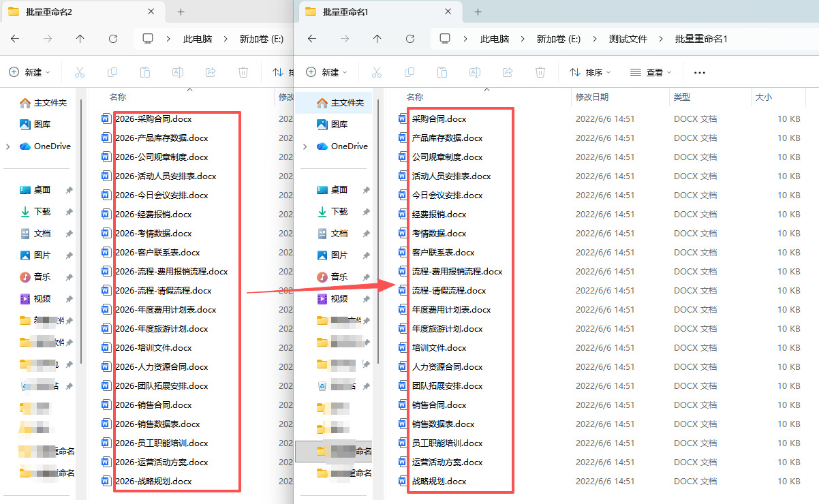
Task: Open the See more (...) menu in 批量重命名1
Action: click(x=700, y=72)
